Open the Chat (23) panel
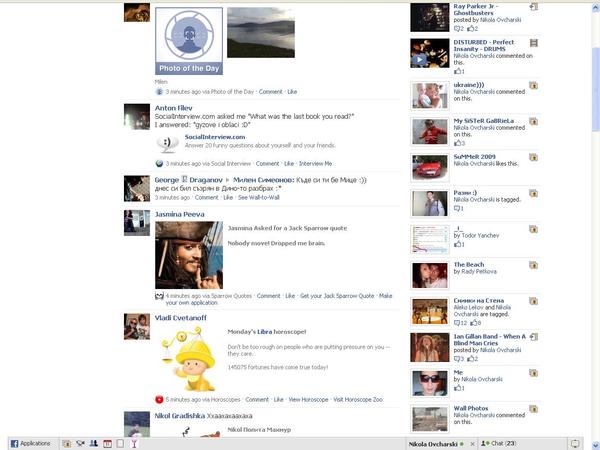 pos(498,443)
